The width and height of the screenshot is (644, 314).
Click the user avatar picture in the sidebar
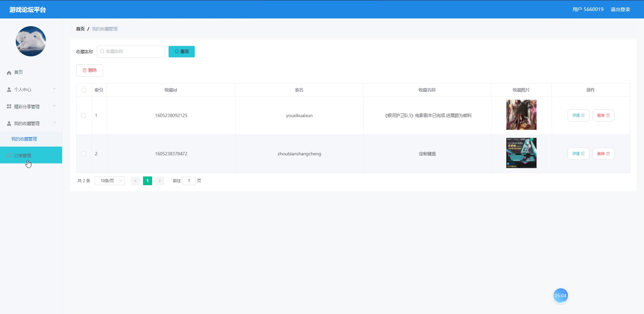[x=31, y=41]
